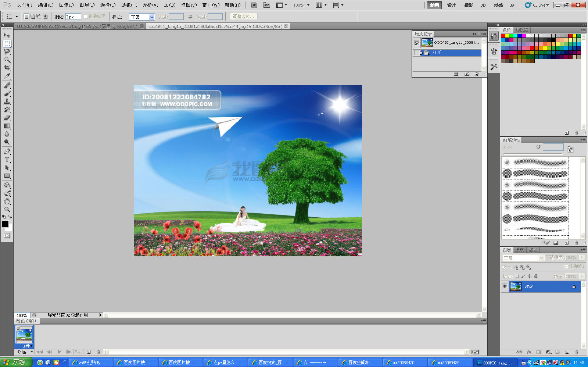Choose the Intersect with Selection mode button
This screenshot has height=367, width=588.
[45, 17]
